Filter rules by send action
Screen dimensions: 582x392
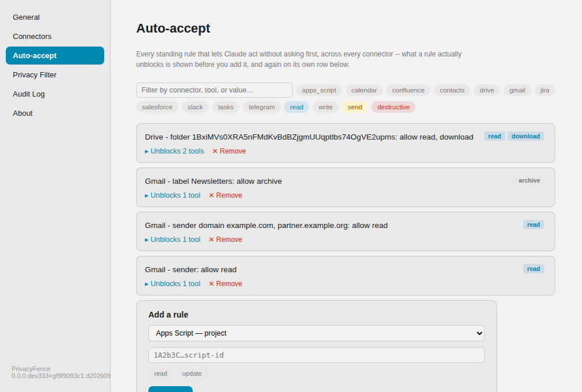click(355, 107)
